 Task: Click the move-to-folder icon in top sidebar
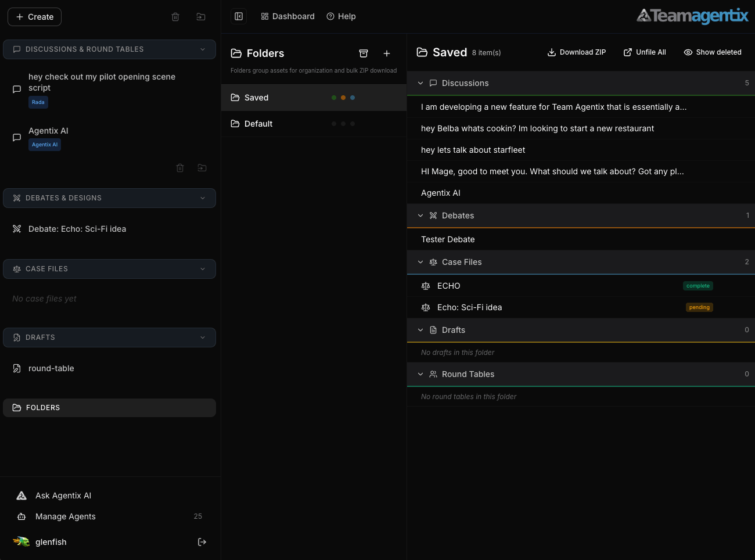point(201,17)
